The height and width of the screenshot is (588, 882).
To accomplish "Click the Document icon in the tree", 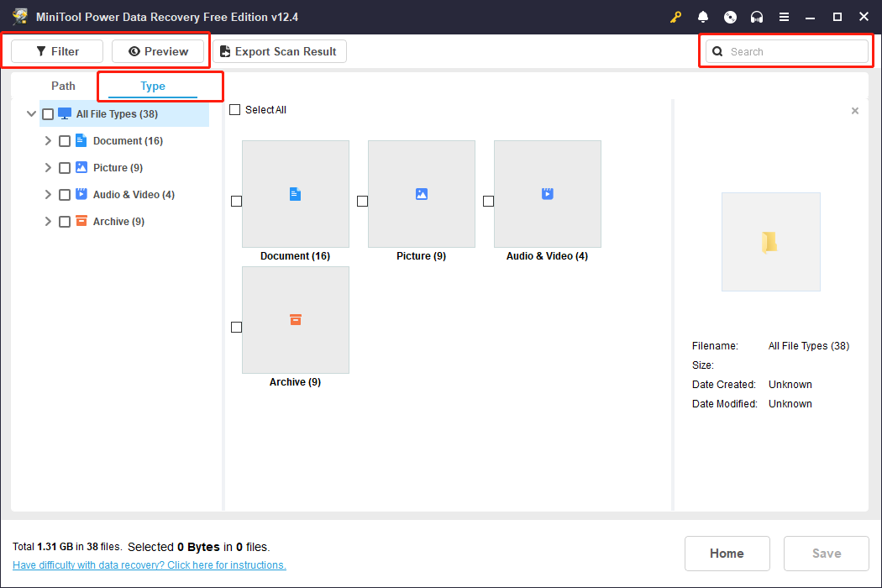I will pyautogui.click(x=81, y=140).
